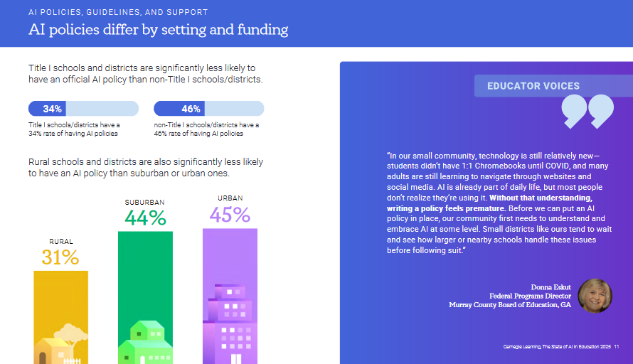
Task: Select the Suburban 44% figure
Action: (145, 217)
